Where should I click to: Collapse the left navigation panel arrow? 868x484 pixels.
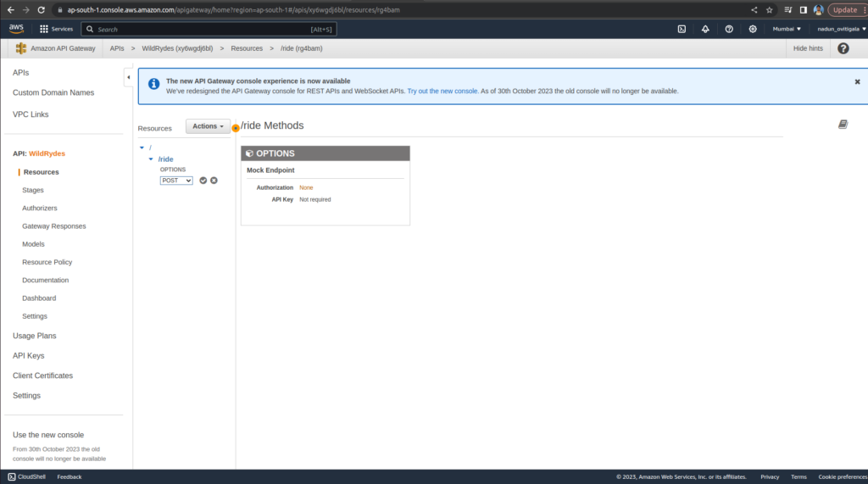(129, 77)
